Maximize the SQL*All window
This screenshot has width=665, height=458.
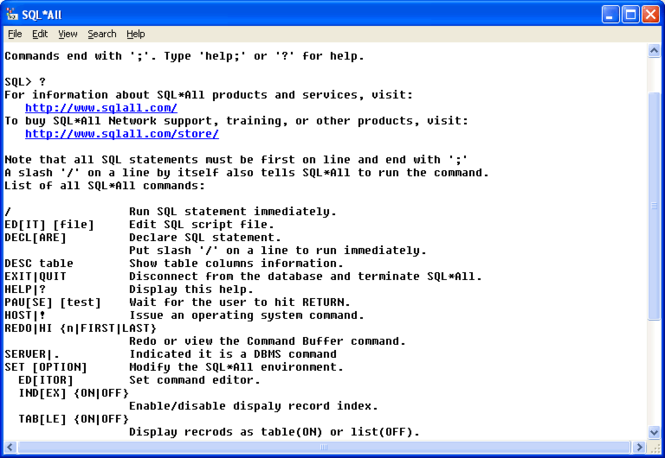[631, 14]
